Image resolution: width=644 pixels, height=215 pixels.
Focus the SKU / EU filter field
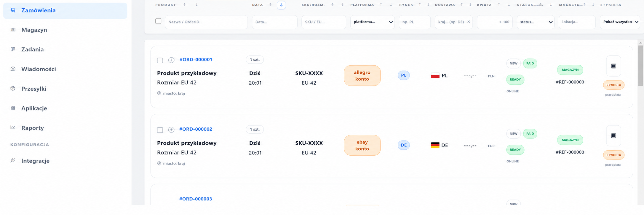[324, 22]
